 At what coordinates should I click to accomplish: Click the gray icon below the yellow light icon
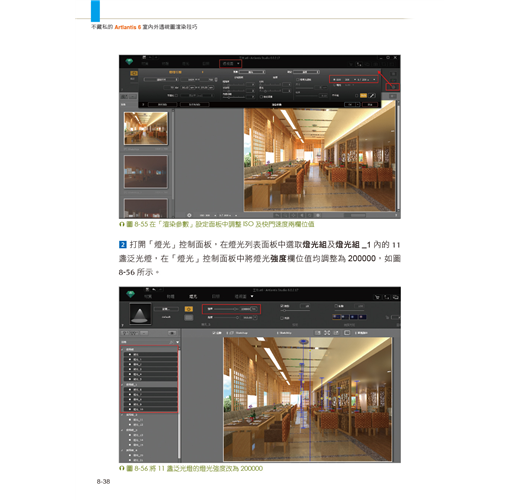(189, 317)
